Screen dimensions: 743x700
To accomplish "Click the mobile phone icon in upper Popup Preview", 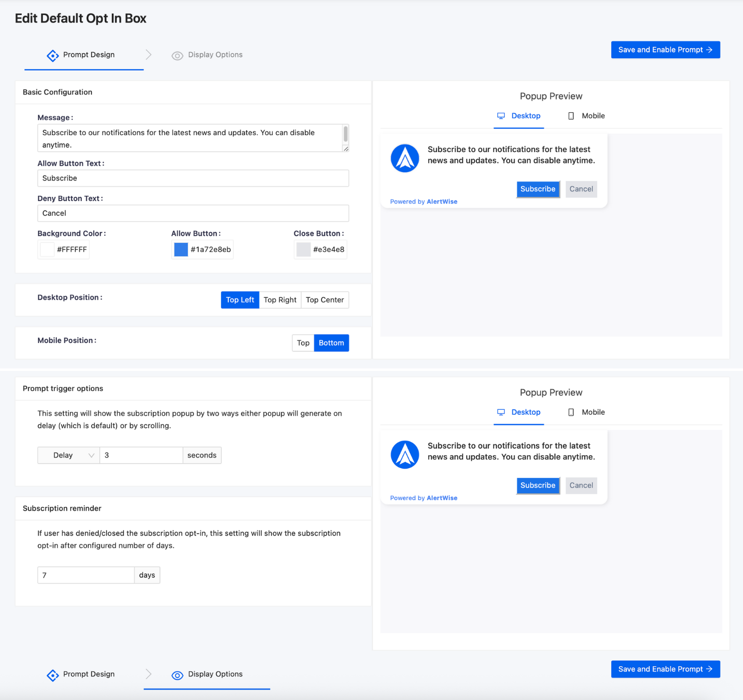I will (x=571, y=116).
